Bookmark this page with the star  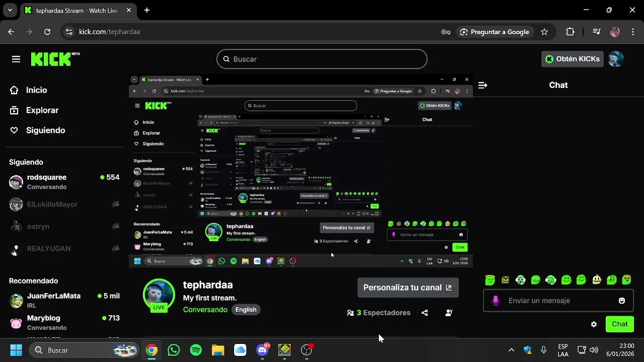[544, 32]
